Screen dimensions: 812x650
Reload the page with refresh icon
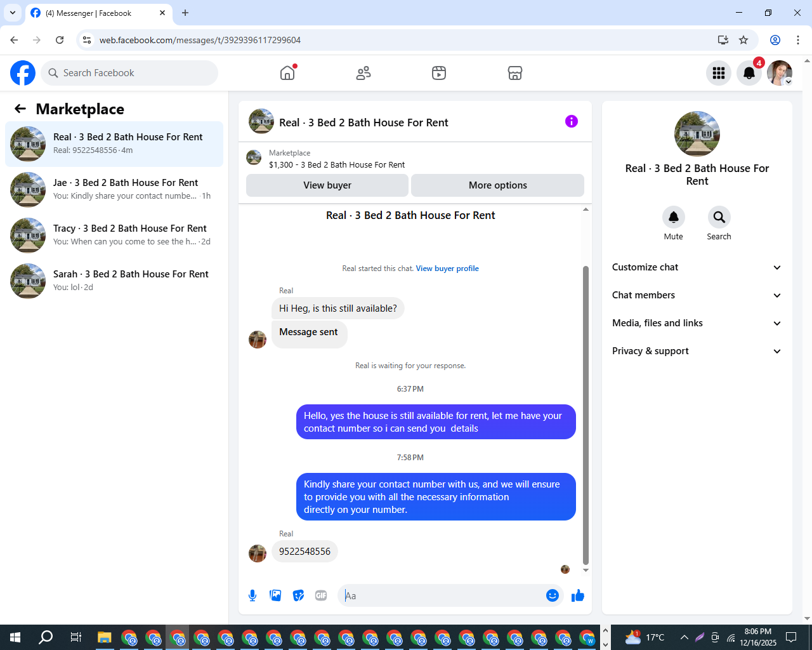(60, 40)
